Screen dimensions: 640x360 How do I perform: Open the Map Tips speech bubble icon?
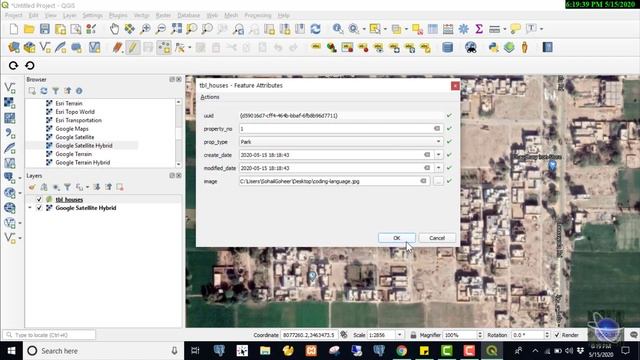(x=515, y=29)
